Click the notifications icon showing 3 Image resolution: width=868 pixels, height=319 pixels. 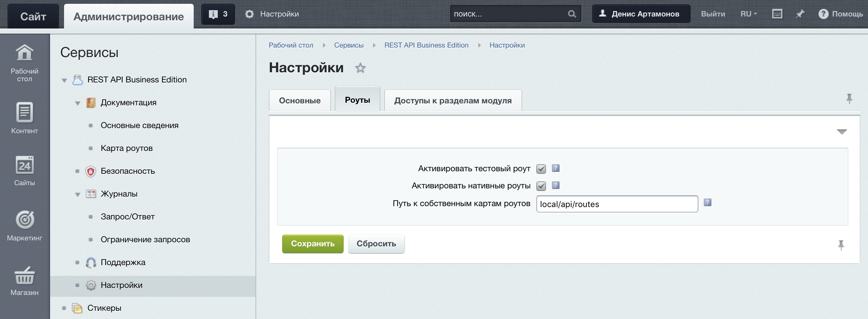[x=218, y=14]
